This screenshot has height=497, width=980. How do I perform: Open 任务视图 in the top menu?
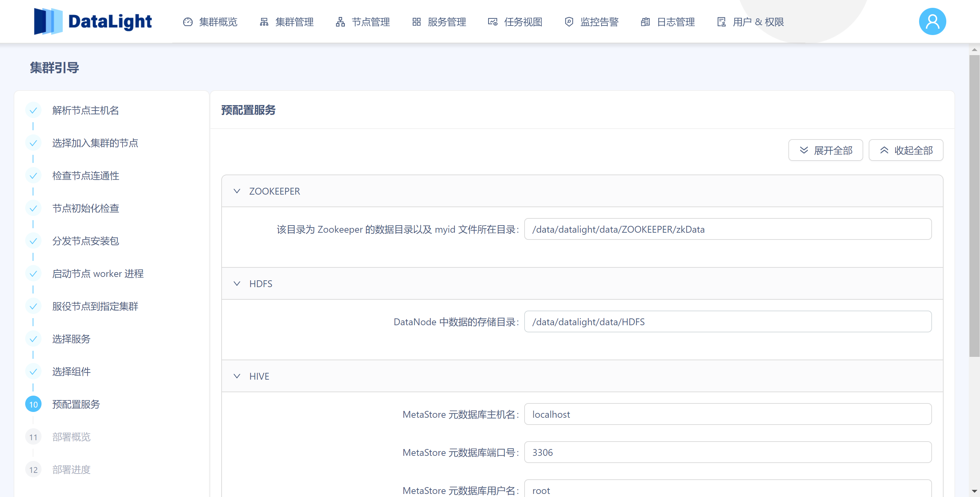[x=523, y=22]
